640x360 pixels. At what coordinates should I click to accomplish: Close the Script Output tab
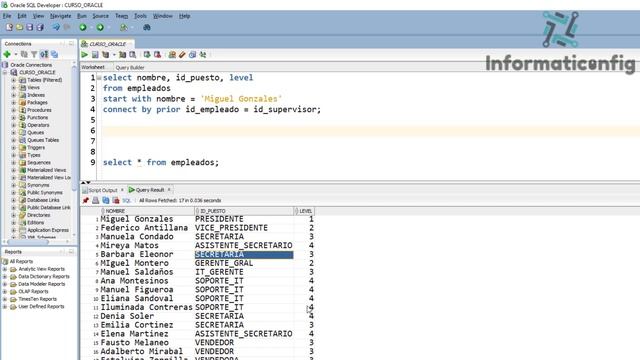click(122, 190)
